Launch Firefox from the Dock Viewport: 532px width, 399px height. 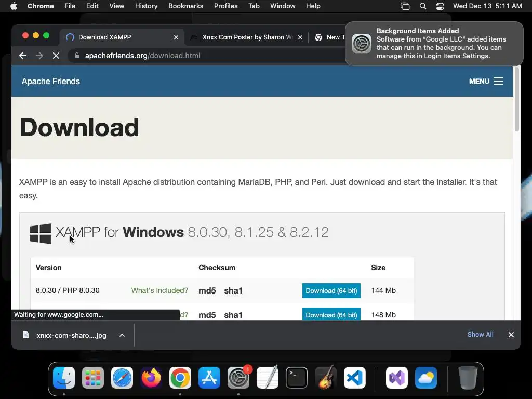click(151, 378)
